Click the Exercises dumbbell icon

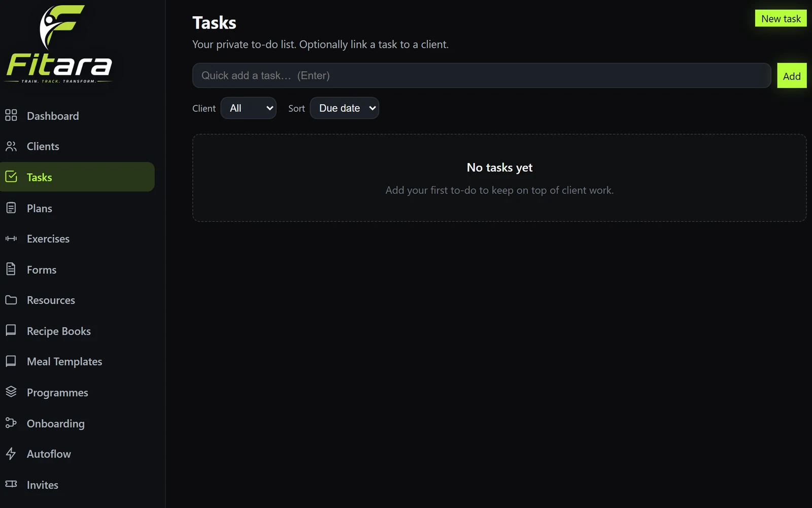coord(11,238)
